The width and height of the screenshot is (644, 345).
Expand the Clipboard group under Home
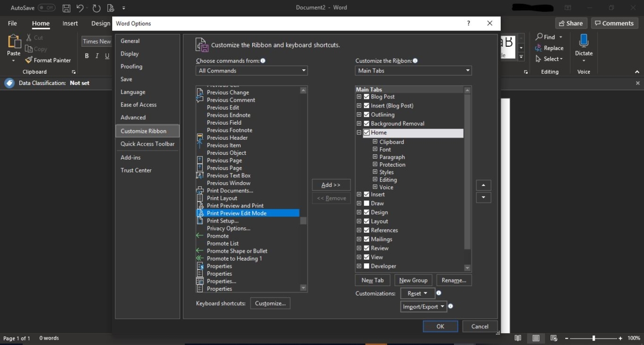375,142
